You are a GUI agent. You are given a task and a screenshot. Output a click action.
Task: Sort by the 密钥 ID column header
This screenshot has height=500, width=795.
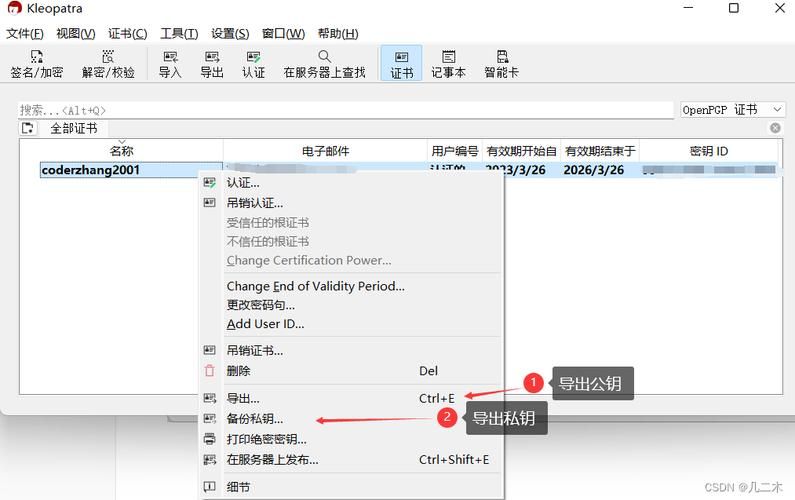click(x=709, y=151)
